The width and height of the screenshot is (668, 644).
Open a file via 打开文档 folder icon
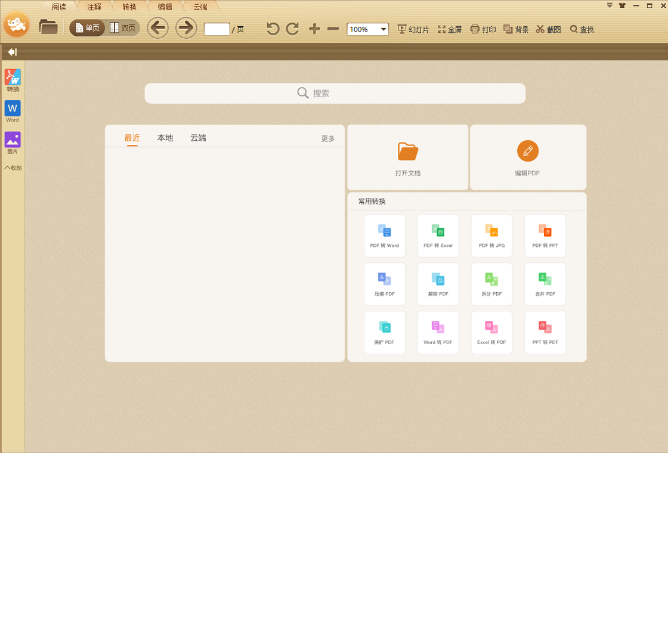(x=408, y=151)
